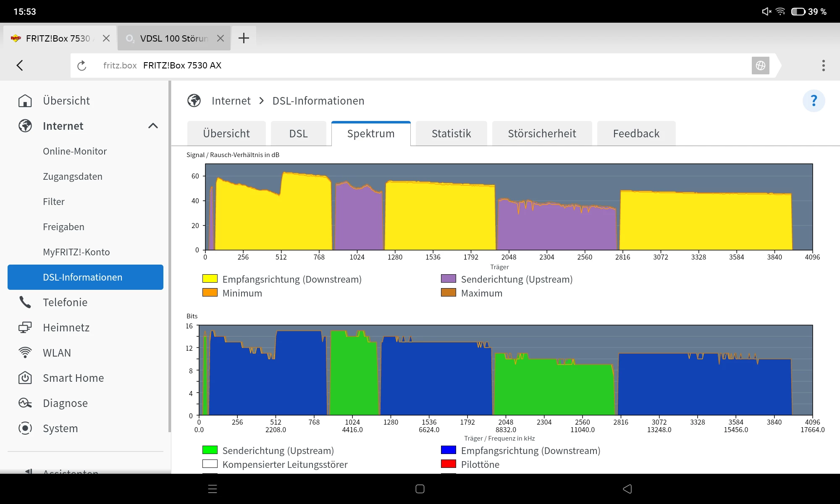
Task: Open the help question mark button
Action: (x=814, y=101)
